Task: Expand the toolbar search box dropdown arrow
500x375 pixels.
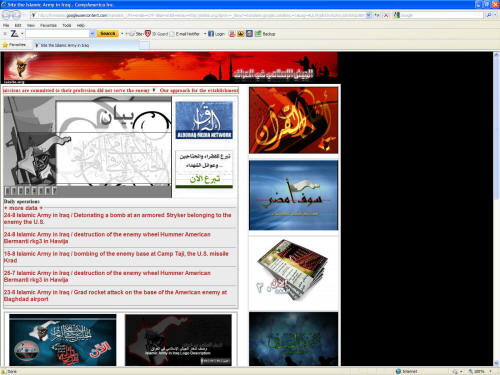Action: click(x=92, y=34)
